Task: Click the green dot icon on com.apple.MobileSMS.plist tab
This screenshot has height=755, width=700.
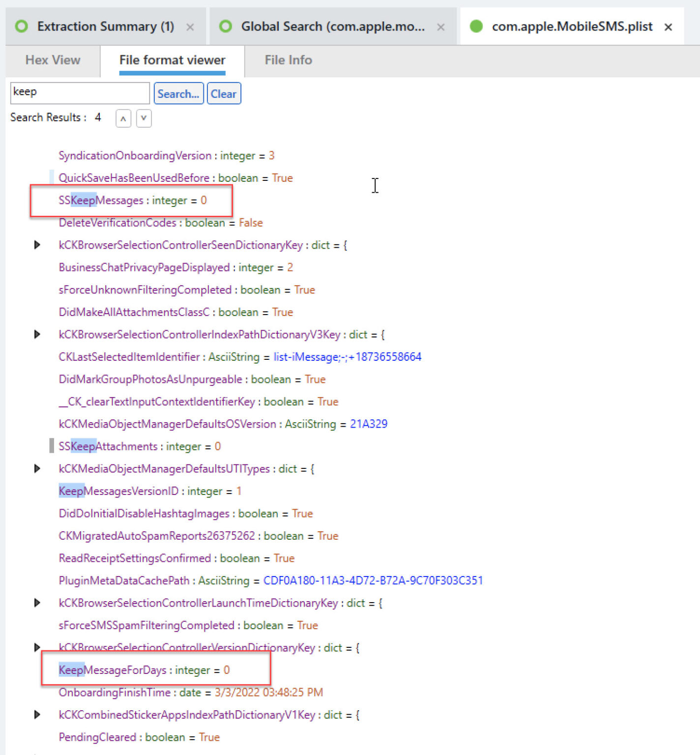Action: point(476,26)
